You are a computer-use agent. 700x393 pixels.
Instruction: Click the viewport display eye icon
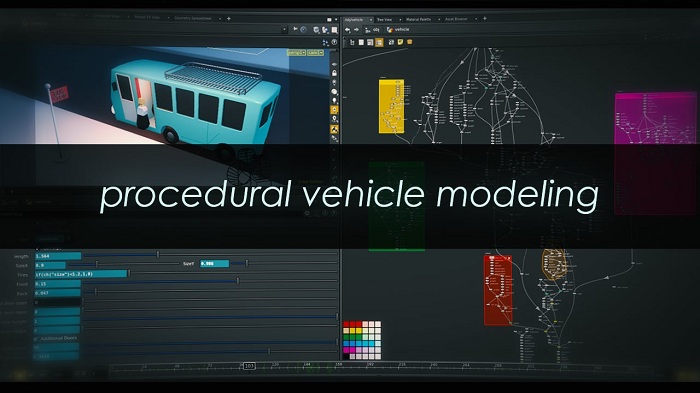(334, 64)
